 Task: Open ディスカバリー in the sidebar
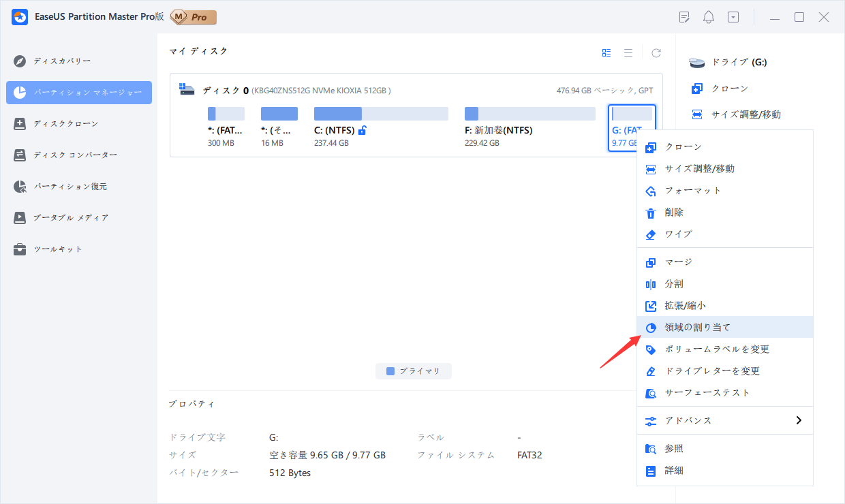(x=62, y=61)
